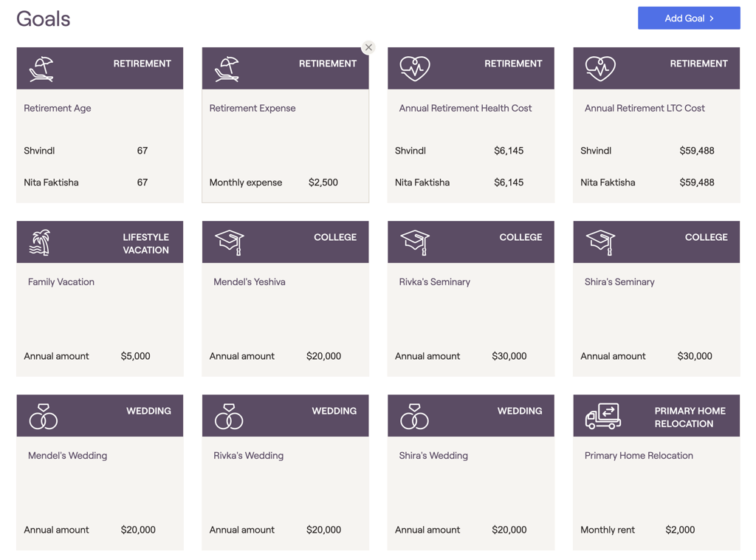Viewport: 756px width, 560px height.
Task: Click Shvindl's $59,488 LTC cost value
Action: click(x=696, y=151)
